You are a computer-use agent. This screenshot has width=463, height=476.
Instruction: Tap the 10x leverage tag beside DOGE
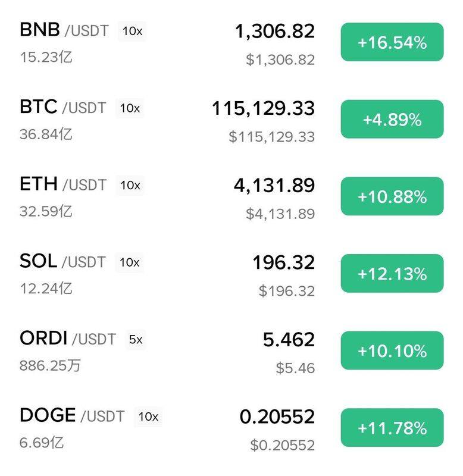pos(148,416)
